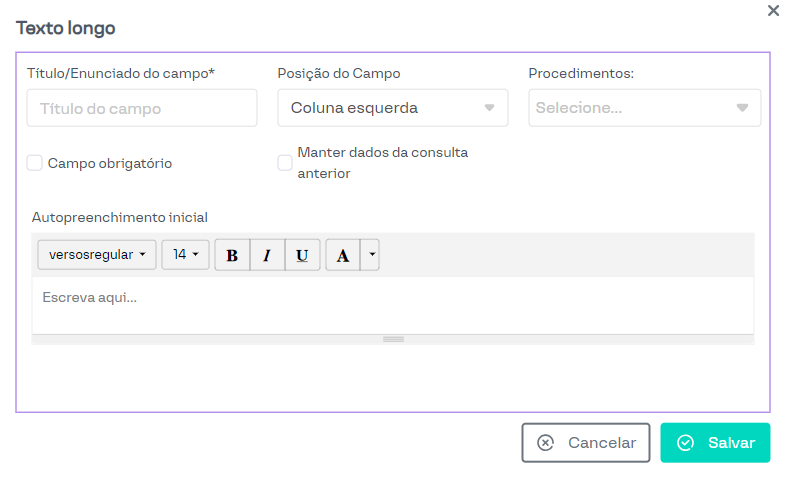Open the versosregular font family menu
786x477 pixels.
pyautogui.click(x=97, y=255)
